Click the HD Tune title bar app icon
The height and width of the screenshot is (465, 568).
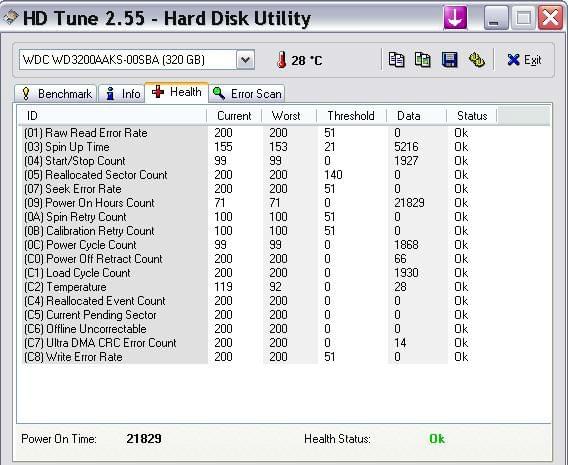[11, 17]
